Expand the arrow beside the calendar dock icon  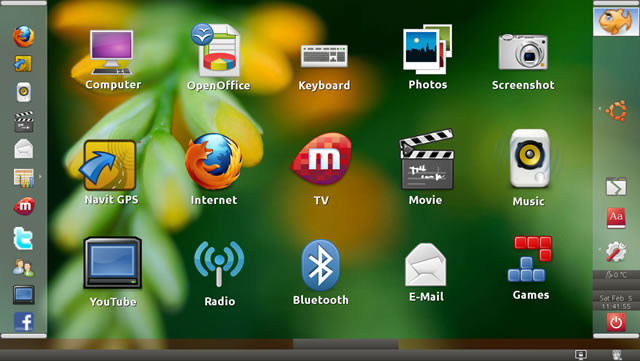40,177
